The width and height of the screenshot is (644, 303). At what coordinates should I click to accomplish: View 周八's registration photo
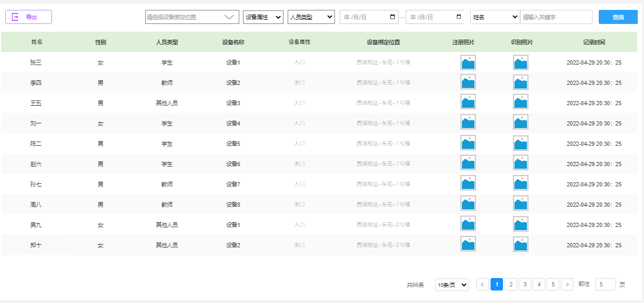(x=468, y=204)
